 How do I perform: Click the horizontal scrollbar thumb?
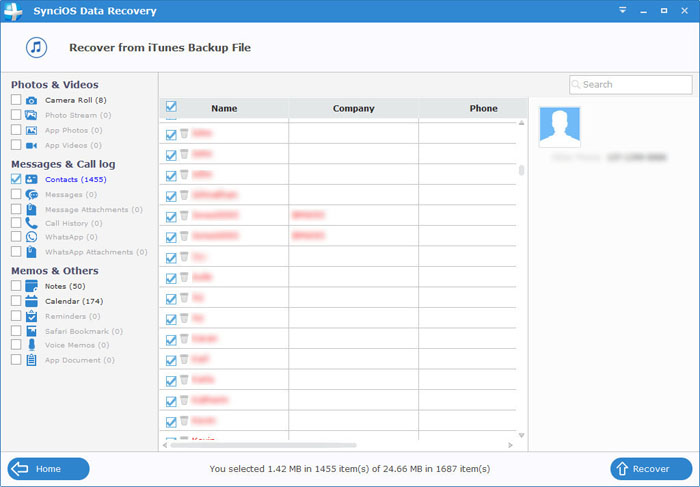[x=263, y=445]
